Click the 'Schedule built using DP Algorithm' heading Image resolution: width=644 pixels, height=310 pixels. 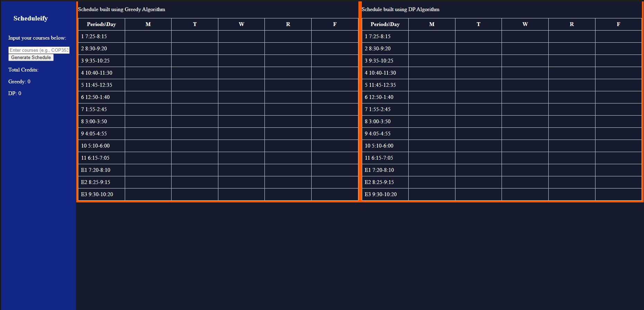point(400,9)
